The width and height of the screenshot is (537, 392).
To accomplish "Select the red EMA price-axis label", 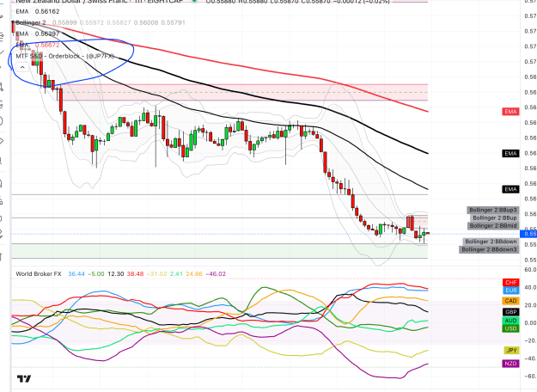I will (x=510, y=112).
